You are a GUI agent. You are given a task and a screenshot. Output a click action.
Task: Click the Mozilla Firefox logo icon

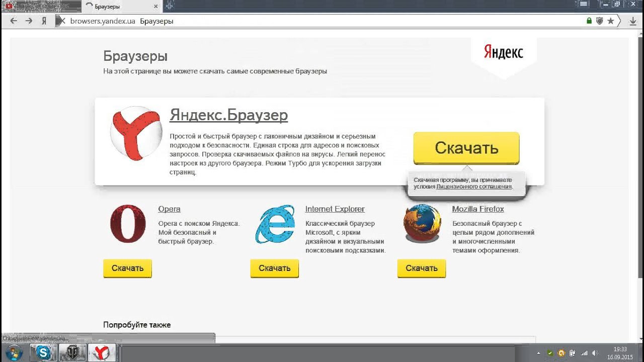(422, 223)
